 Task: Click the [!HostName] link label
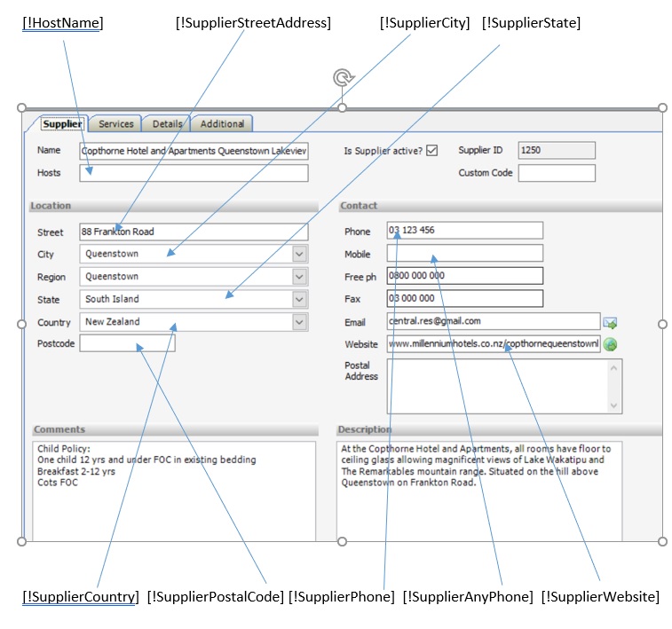click(62, 23)
